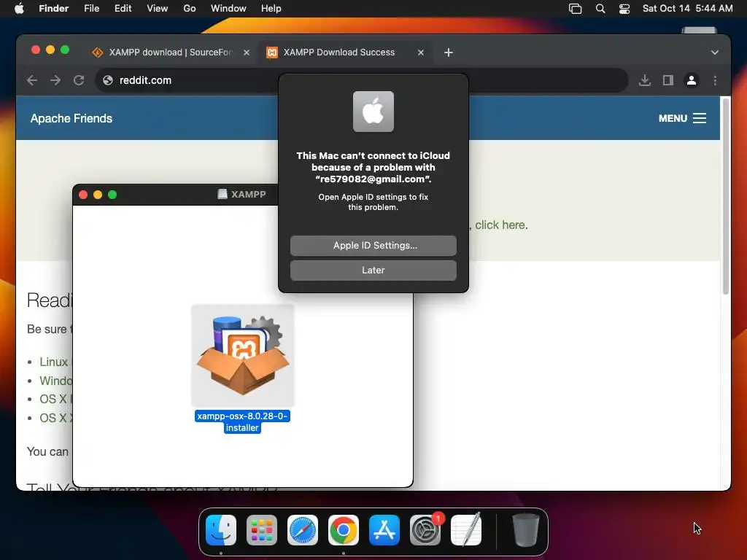
Task: Open App Store from the Dock
Action: (x=384, y=530)
